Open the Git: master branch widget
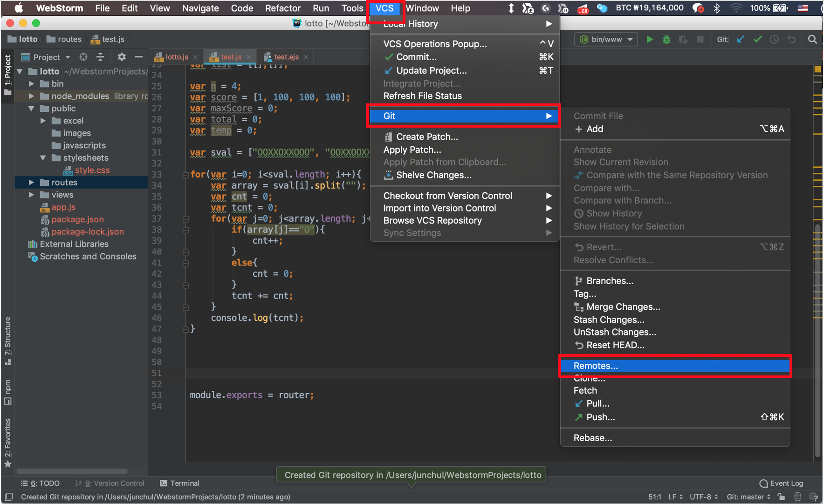824x504 pixels. (748, 497)
